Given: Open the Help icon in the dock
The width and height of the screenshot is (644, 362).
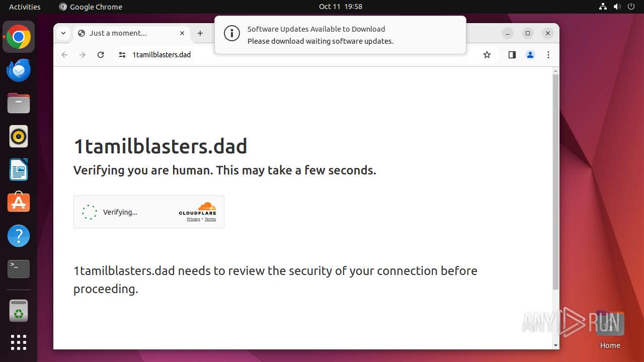Looking at the screenshot, I should [x=19, y=236].
